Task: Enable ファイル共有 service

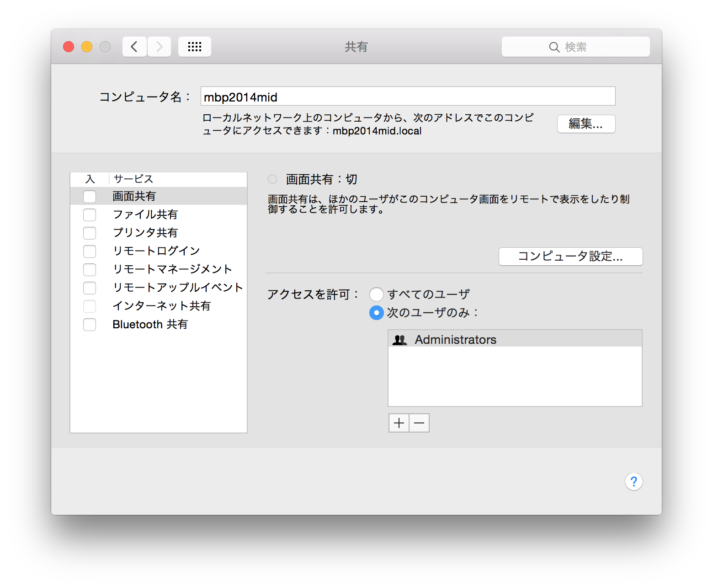Action: (x=90, y=214)
